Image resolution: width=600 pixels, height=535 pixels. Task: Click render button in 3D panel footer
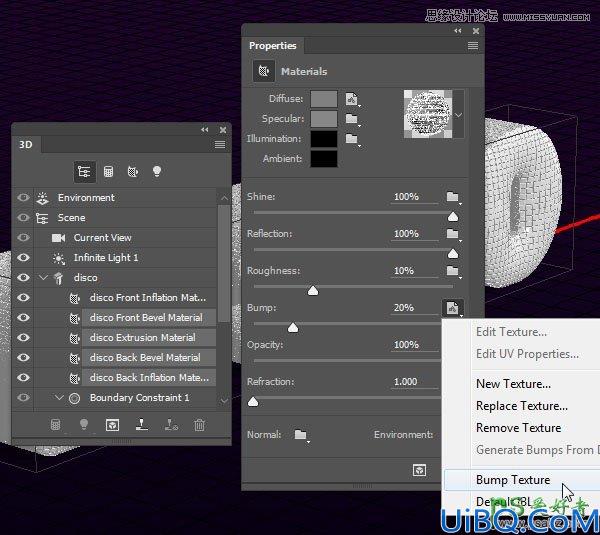112,425
